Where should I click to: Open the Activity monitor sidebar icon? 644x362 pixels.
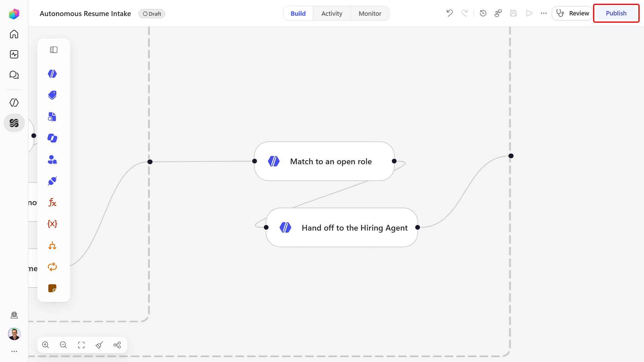pos(14,54)
